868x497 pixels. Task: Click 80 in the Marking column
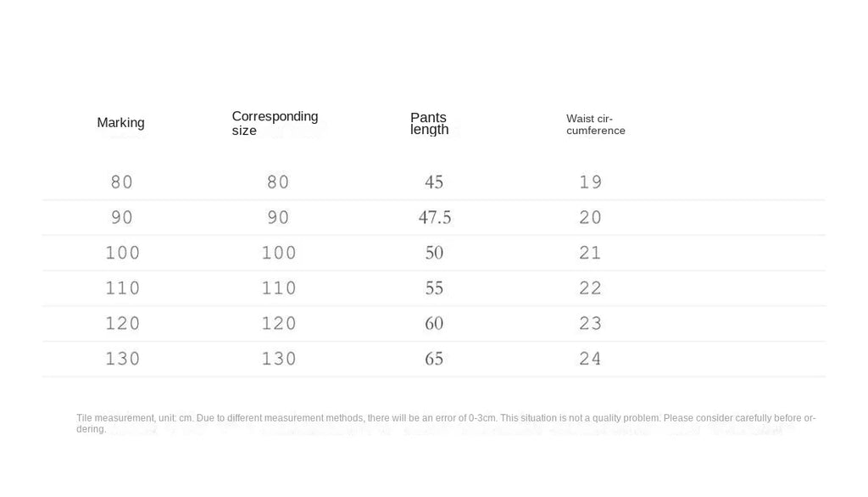[121, 181]
